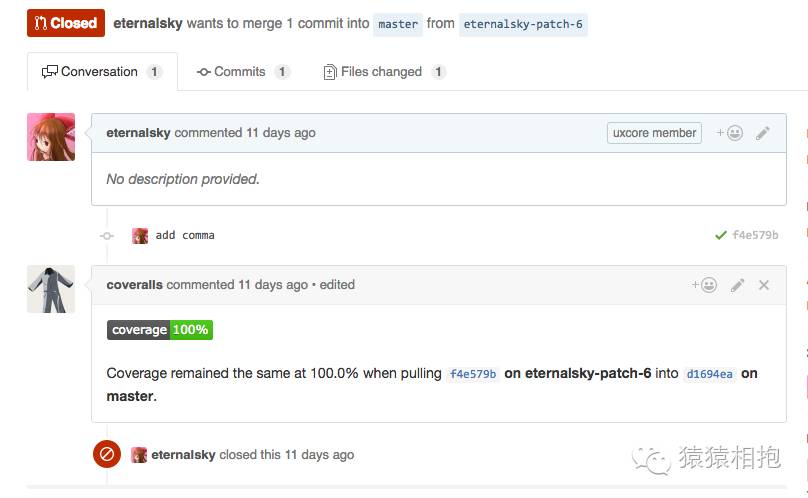Open the Files changed tab
The width and height of the screenshot is (808, 498).
(384, 72)
